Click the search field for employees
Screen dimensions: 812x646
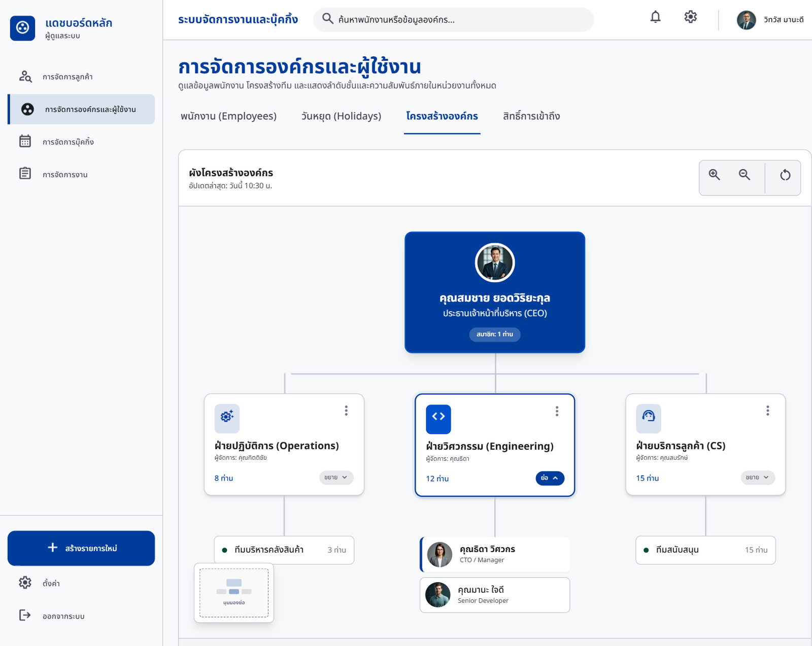coord(453,20)
